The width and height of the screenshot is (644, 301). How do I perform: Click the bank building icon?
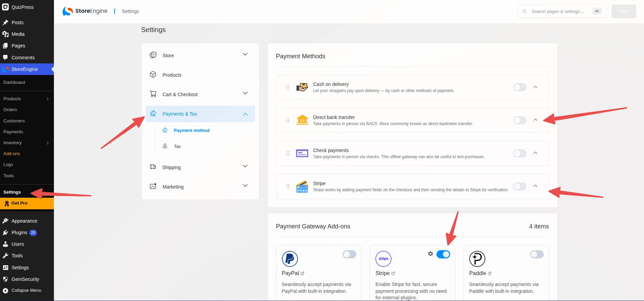point(302,120)
